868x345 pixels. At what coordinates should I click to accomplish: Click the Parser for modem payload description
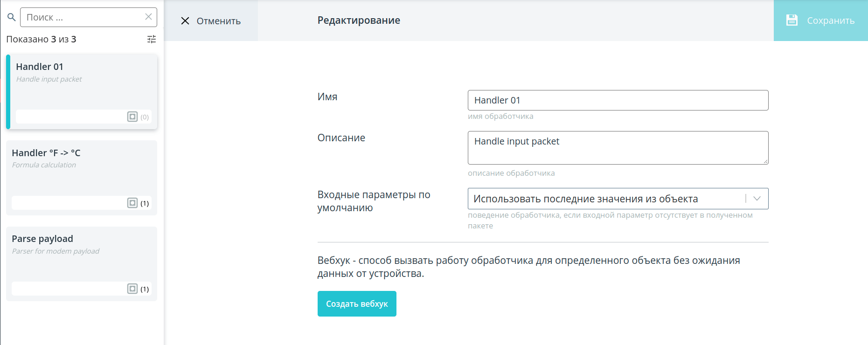56,251
